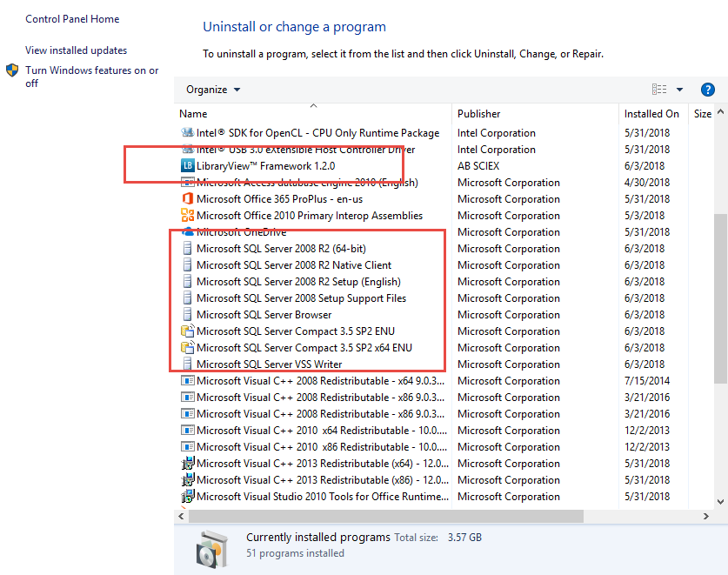Click the 5/3/2018 installed date
Viewport: 728px width, 575px height.
pyautogui.click(x=645, y=216)
